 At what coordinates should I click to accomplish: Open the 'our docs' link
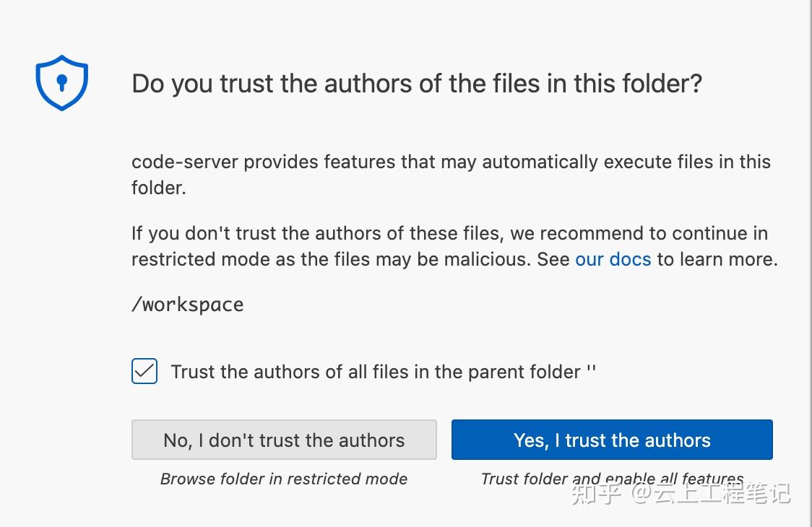tap(613, 259)
